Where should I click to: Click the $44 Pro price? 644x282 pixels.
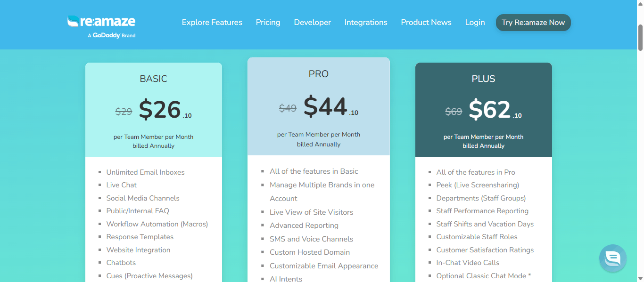[325, 106]
